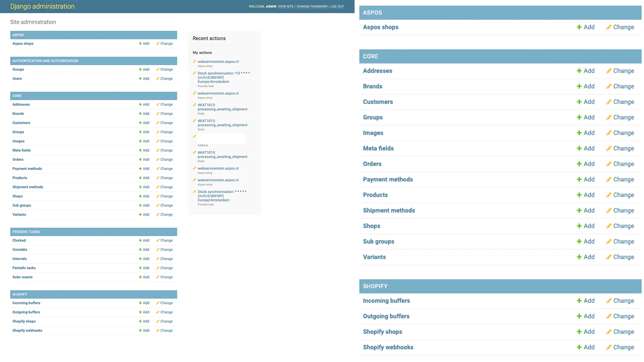This screenshot has width=644, height=362.
Task: Click the pencil icon for Brands in enlarged view
Action: click(x=609, y=86)
